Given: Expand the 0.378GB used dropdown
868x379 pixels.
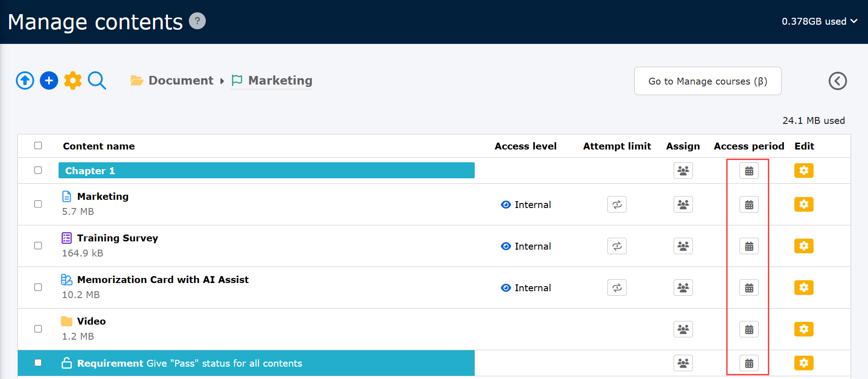Looking at the screenshot, I should coord(819,21).
